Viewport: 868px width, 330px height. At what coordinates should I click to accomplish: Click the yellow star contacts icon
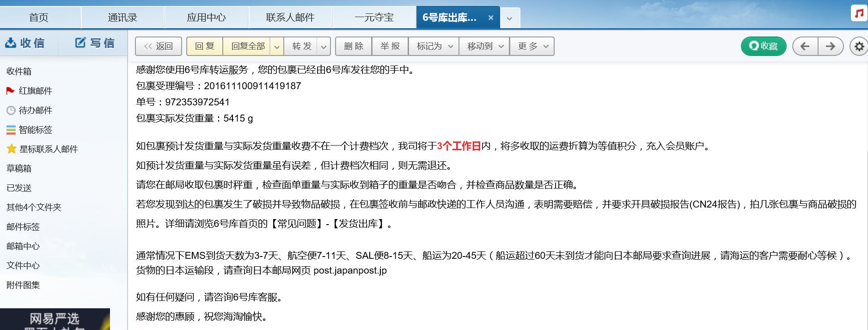(x=12, y=149)
